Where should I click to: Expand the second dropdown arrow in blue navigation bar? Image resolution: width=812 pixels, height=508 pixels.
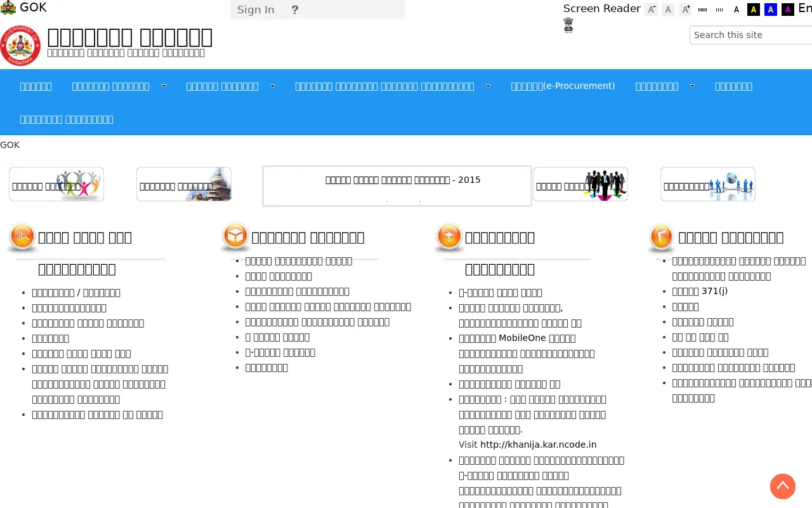click(273, 86)
